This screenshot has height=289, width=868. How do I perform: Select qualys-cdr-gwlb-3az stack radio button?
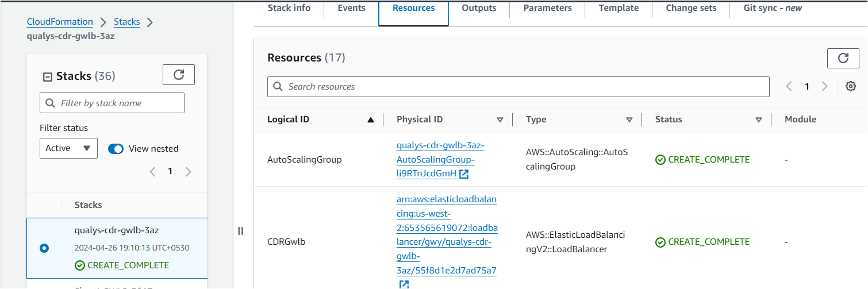(x=44, y=248)
